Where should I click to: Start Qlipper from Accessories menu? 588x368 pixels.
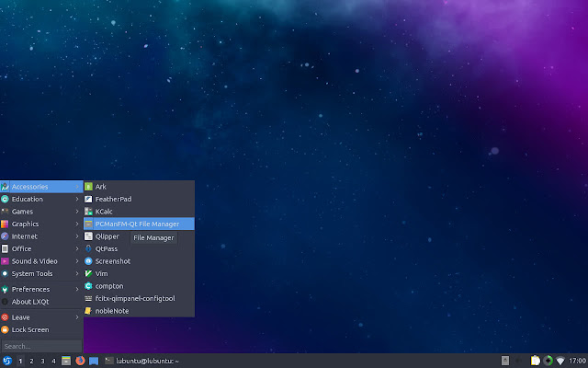click(139, 236)
